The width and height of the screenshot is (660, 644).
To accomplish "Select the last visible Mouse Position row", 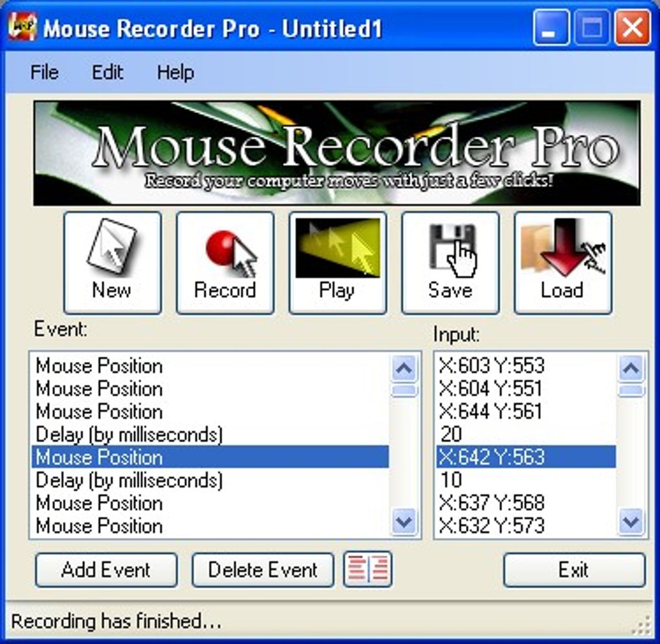I will pos(210,526).
